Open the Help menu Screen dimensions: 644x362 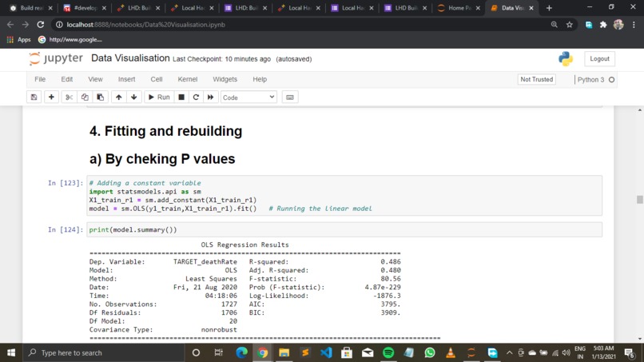(260, 79)
